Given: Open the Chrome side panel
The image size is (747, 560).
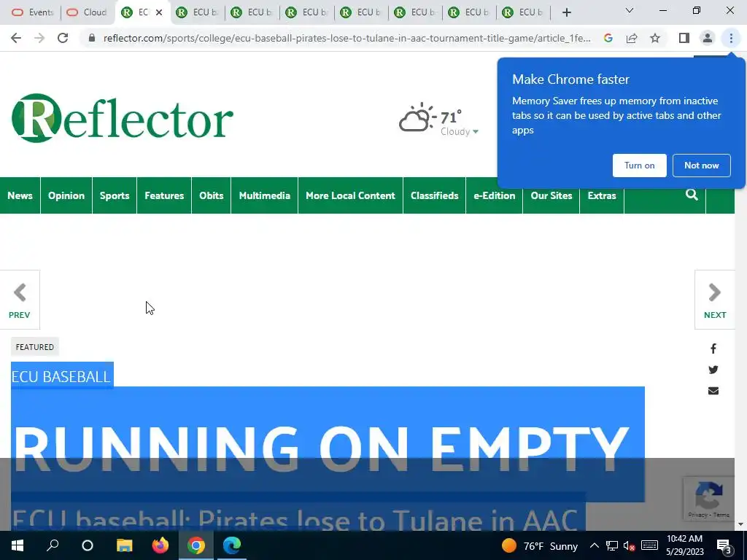Looking at the screenshot, I should click(684, 38).
